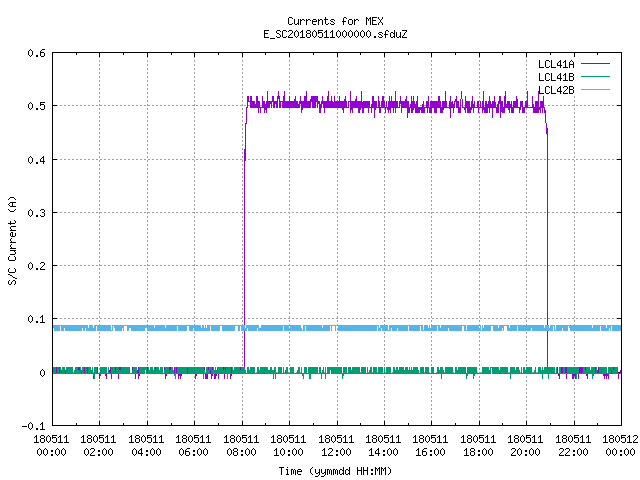640x480 pixels.
Task: Click the x-axis tick '180511 18:00'
Action: tap(478, 446)
